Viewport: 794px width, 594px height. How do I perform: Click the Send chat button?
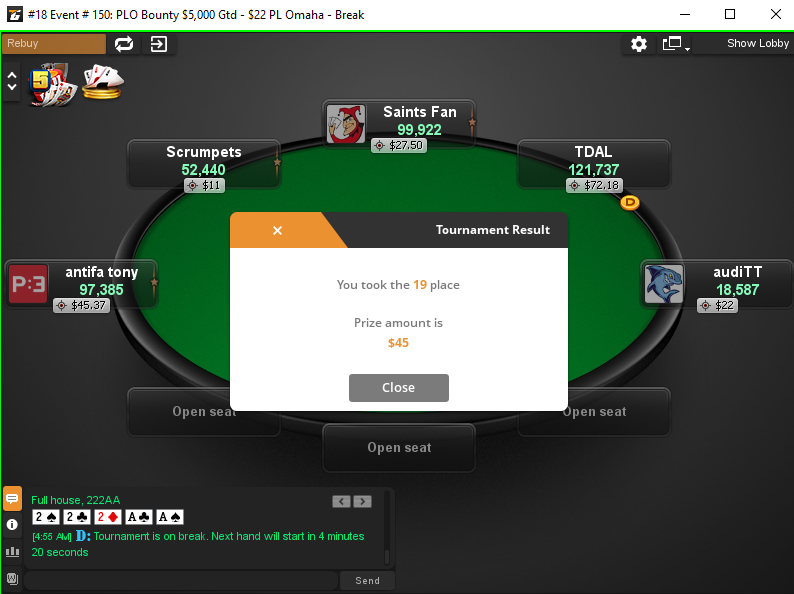[x=367, y=580]
